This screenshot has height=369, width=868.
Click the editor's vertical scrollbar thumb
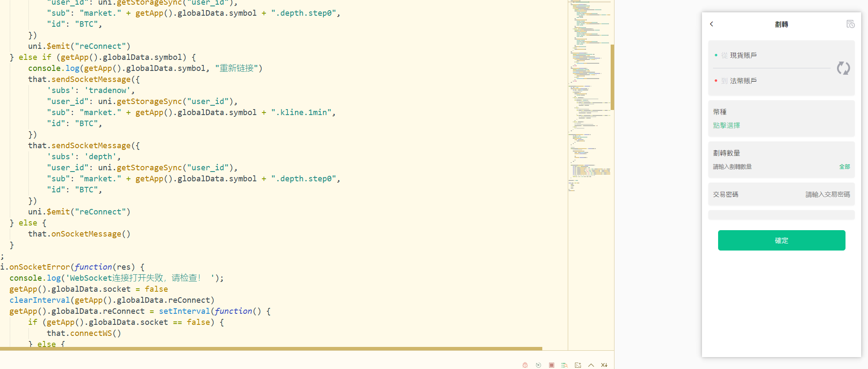click(612, 76)
